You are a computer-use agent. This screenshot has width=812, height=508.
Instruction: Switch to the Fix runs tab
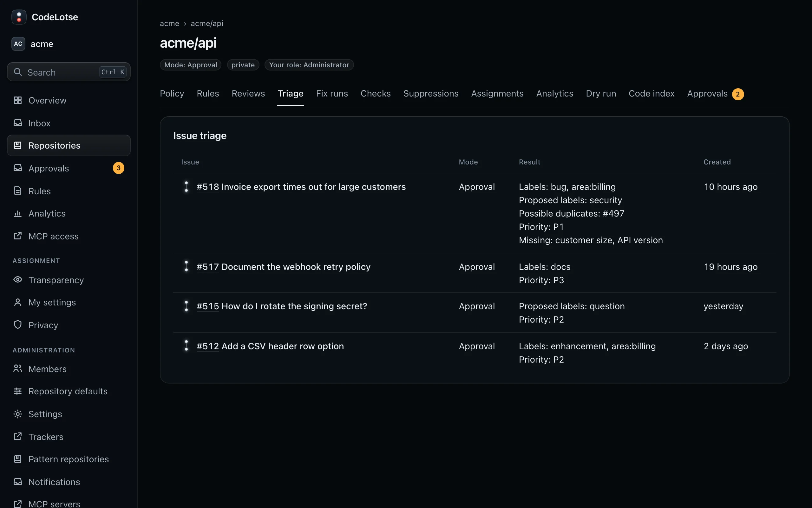tap(332, 93)
